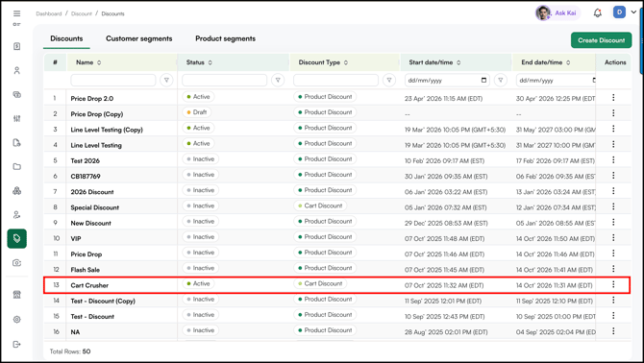
Task: Expand the account dropdown chevron
Action: tap(633, 12)
